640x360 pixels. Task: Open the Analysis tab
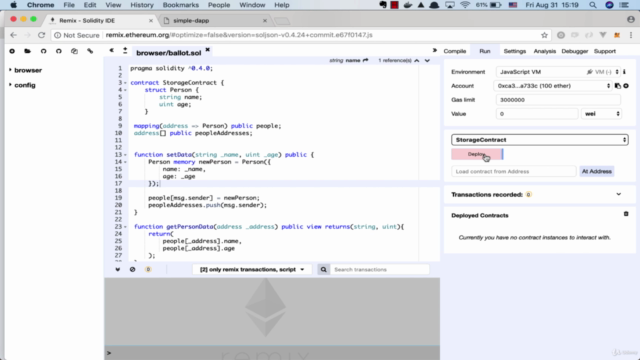click(x=544, y=51)
